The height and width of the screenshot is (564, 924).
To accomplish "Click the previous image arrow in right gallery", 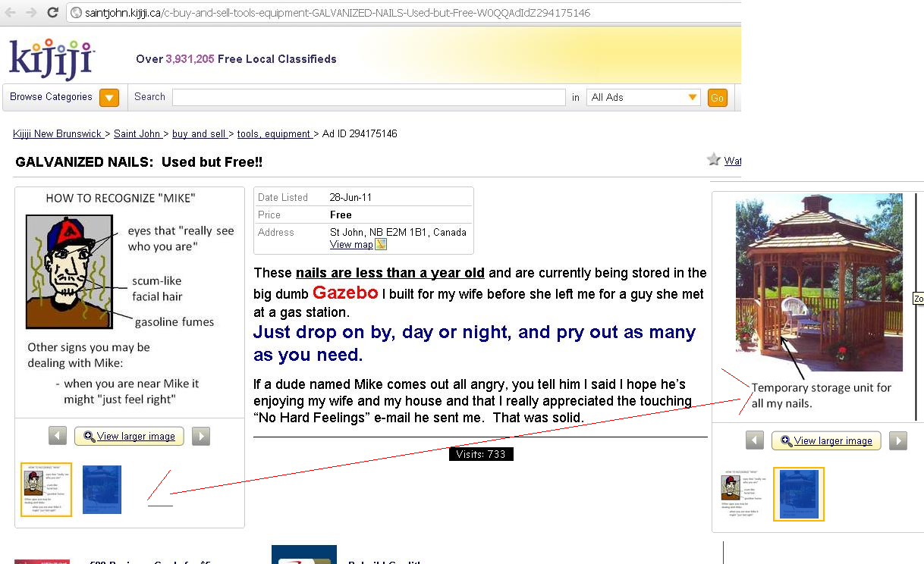I will [x=754, y=440].
